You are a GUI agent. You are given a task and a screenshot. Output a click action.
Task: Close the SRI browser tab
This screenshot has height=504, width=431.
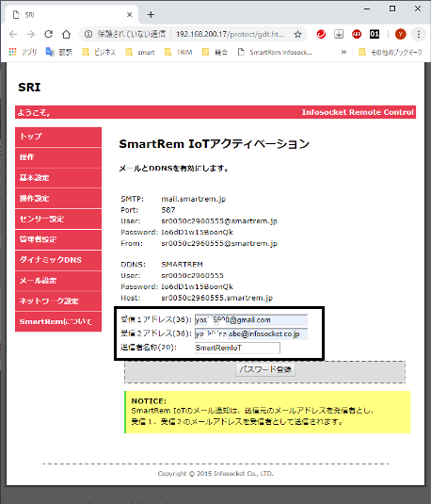point(130,15)
